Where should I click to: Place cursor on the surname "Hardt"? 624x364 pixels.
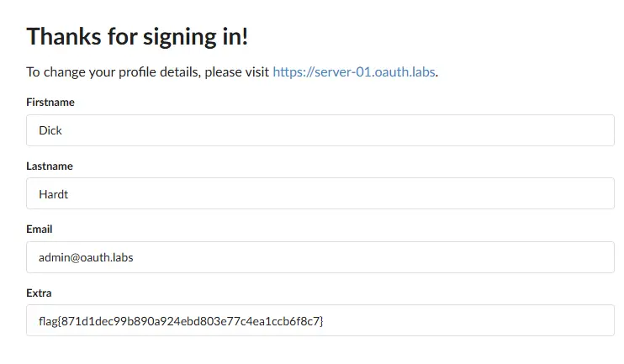[55, 194]
